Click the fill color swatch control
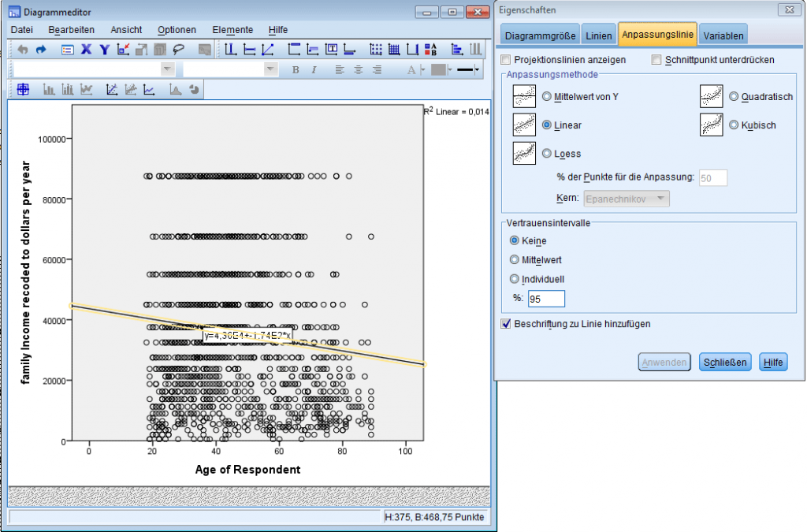807x532 pixels. [x=438, y=69]
